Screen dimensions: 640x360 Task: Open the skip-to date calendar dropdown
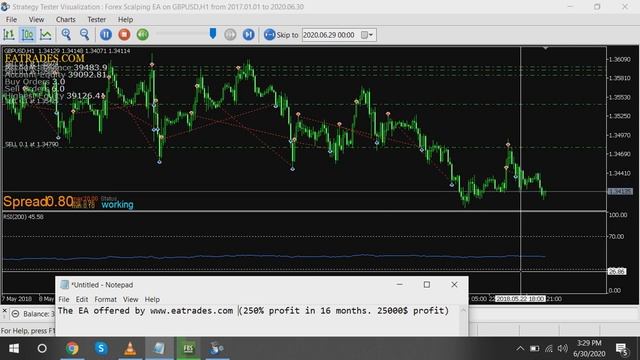tap(367, 35)
